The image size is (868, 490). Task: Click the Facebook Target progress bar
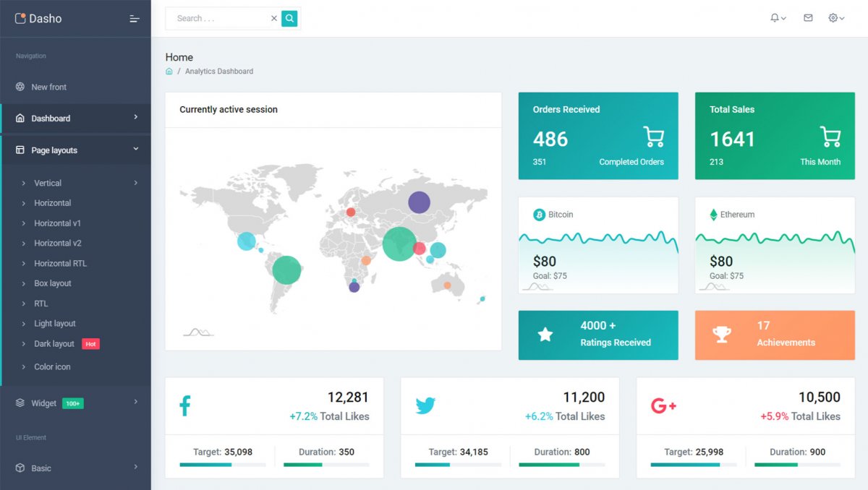point(222,465)
